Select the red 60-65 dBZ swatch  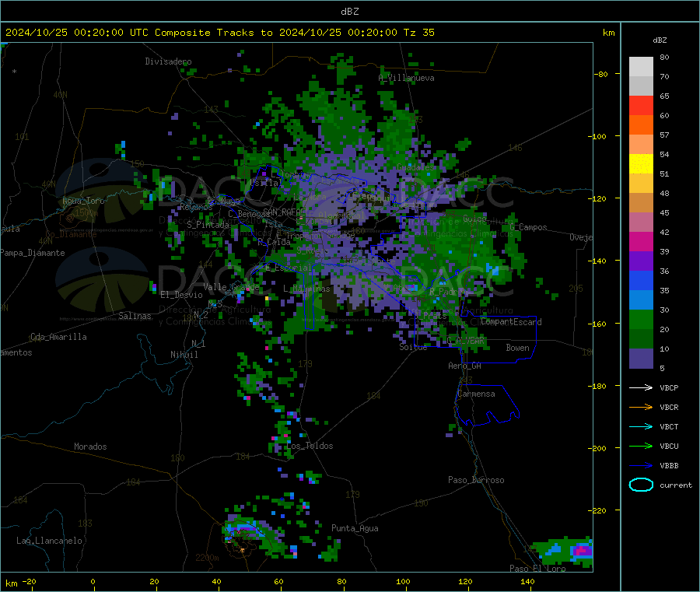(x=641, y=105)
